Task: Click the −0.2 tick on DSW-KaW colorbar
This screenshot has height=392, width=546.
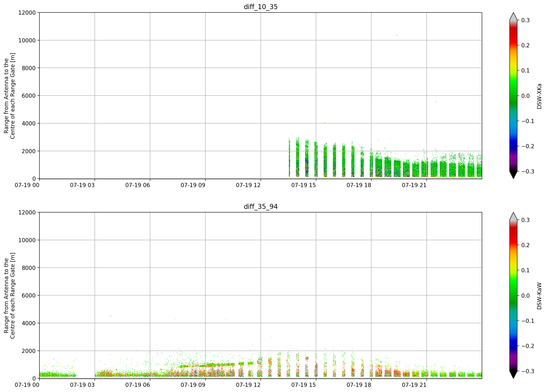Action: [x=528, y=346]
